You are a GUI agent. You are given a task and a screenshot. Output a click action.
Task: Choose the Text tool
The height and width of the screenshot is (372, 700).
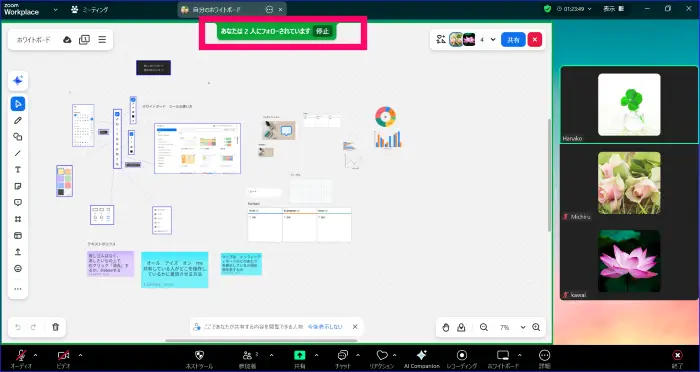(18, 170)
